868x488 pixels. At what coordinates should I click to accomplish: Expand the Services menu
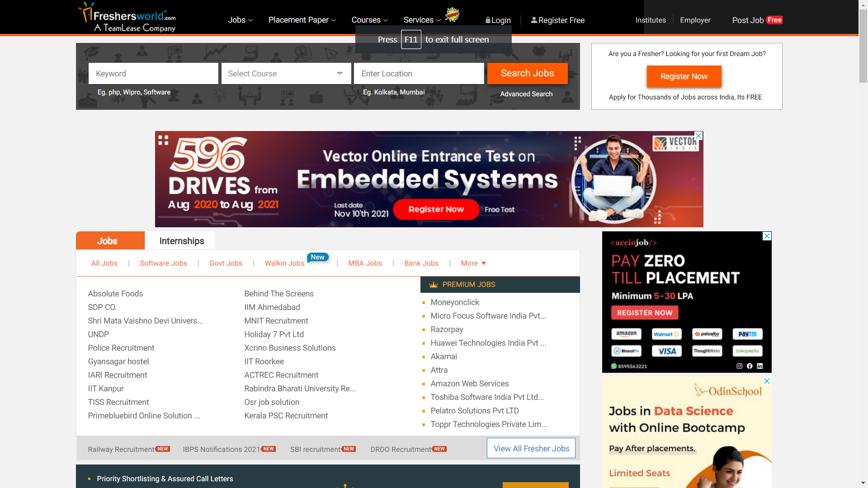click(x=422, y=20)
